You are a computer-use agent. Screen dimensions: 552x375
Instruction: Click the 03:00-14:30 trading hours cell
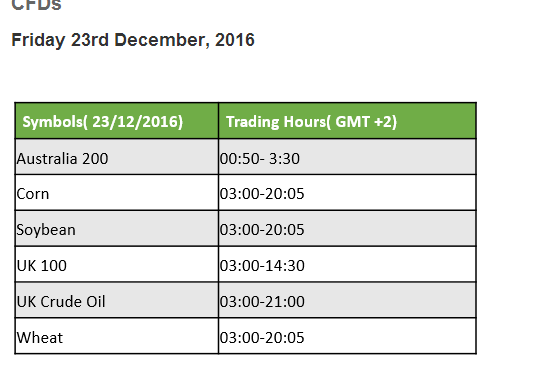tap(347, 264)
